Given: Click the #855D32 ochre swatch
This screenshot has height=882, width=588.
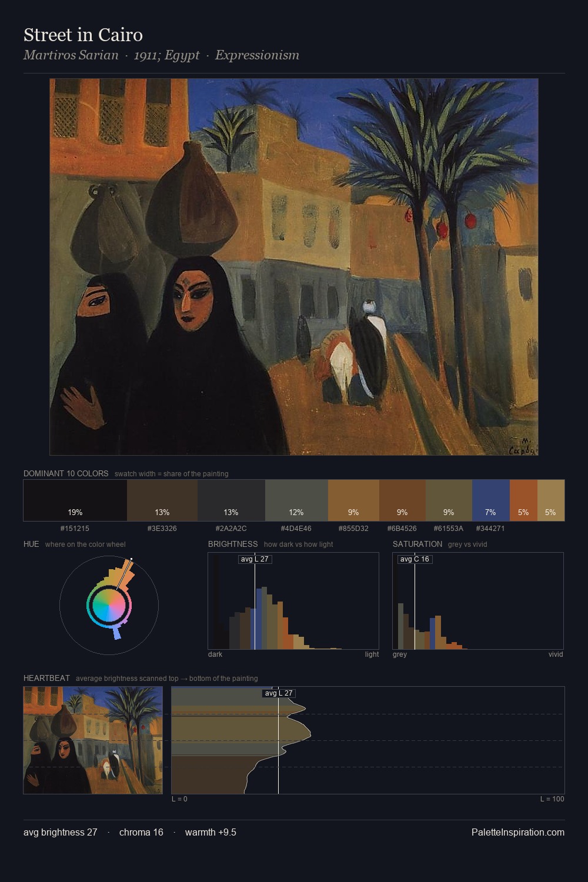Looking at the screenshot, I should [x=353, y=500].
